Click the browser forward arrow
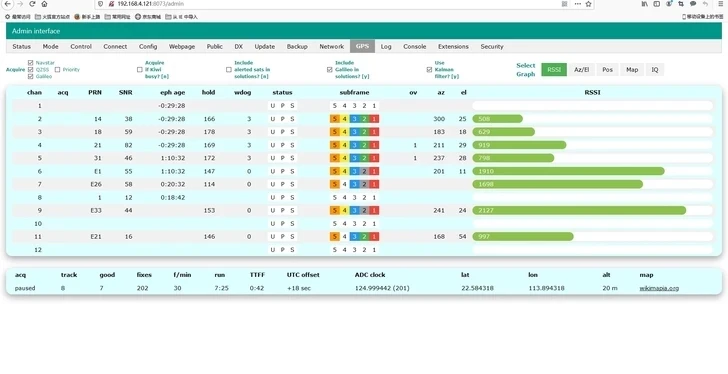This screenshot has width=728, height=374. [x=20, y=4]
